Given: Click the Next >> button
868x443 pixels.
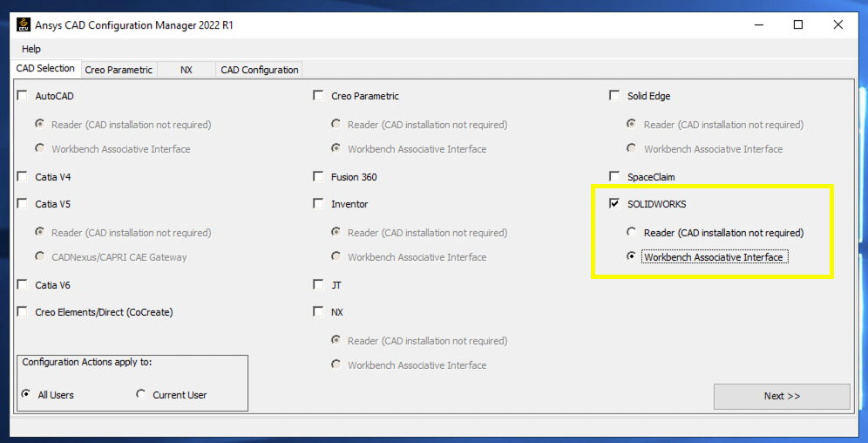Looking at the screenshot, I should (x=782, y=396).
